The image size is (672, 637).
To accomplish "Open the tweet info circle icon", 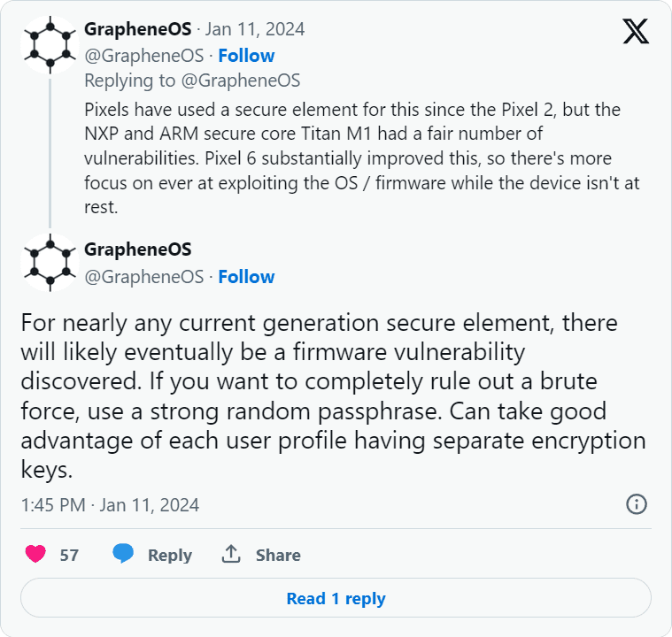I will tap(636, 504).
